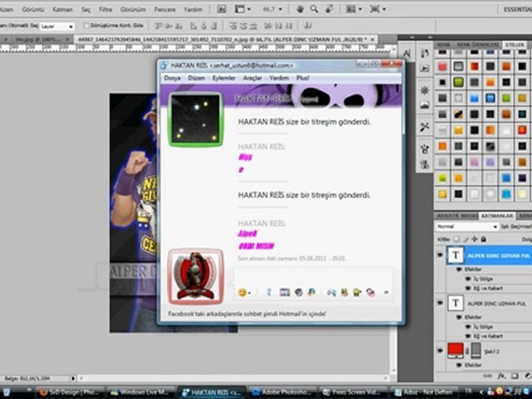The width and height of the screenshot is (532, 399).
Task: Open the Layer auto-select dropdown
Action: 57,26
